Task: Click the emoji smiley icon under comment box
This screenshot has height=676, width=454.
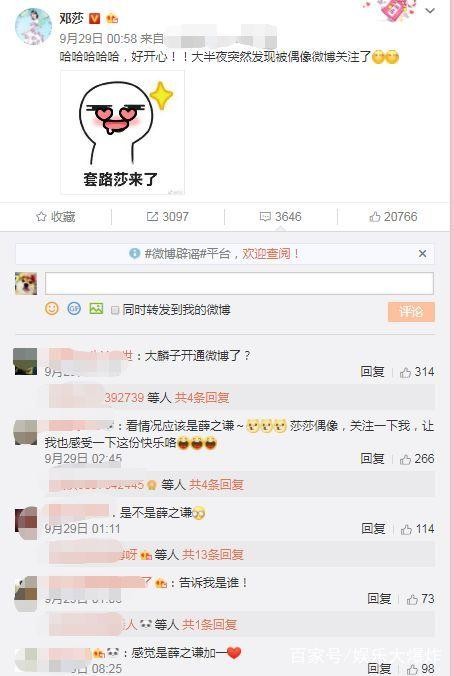Action: coord(52,308)
